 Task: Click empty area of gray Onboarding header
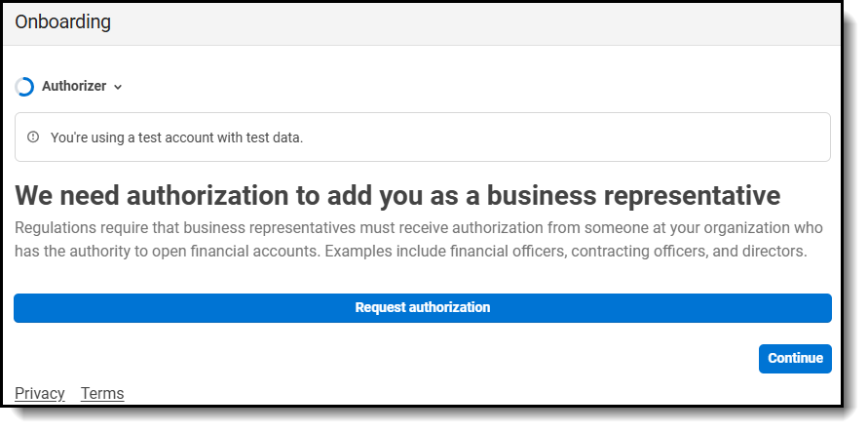(487, 21)
